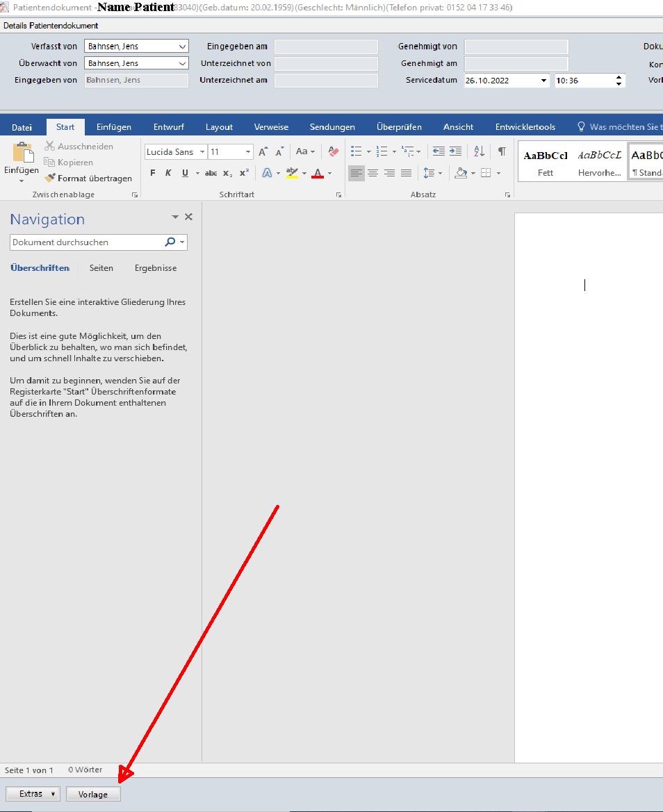663x812 pixels.
Task: Open the Verfasst von dropdown
Action: tap(182, 47)
